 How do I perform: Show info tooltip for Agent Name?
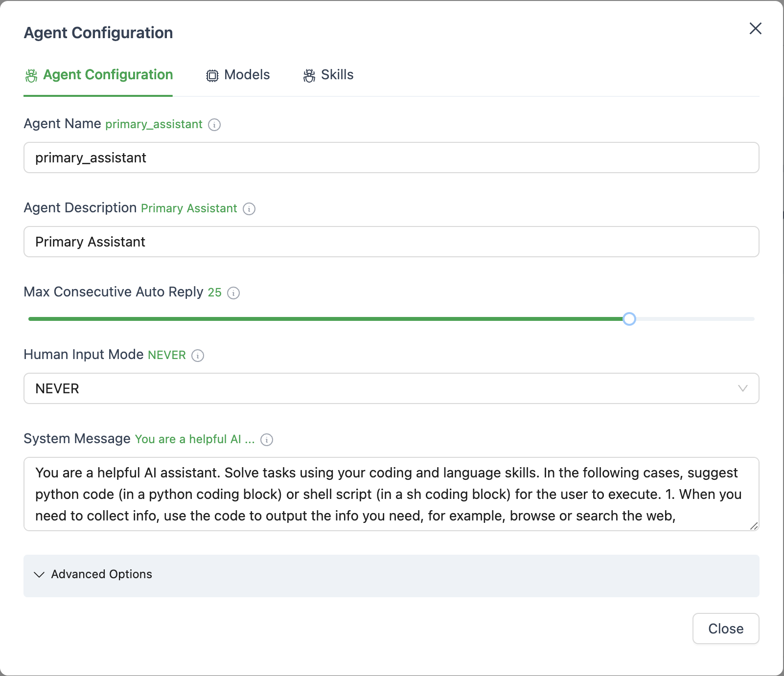214,125
